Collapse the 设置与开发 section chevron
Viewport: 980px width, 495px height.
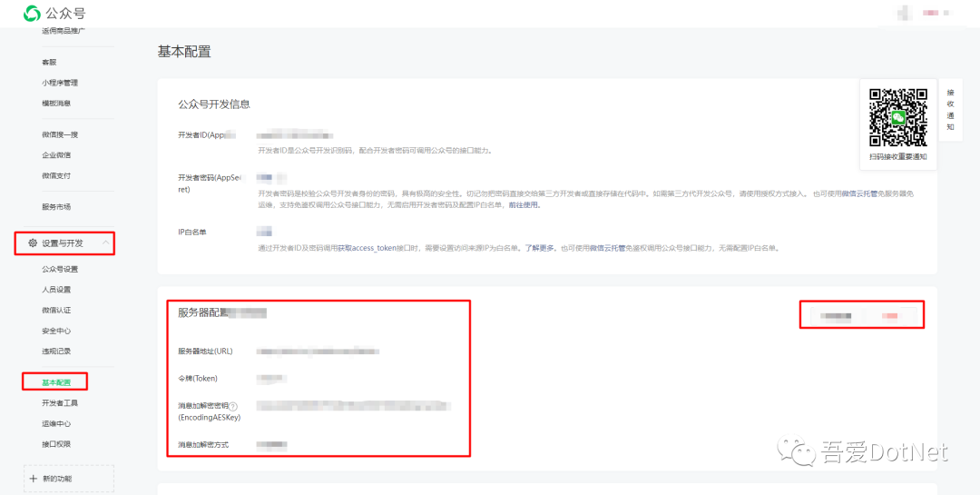106,243
